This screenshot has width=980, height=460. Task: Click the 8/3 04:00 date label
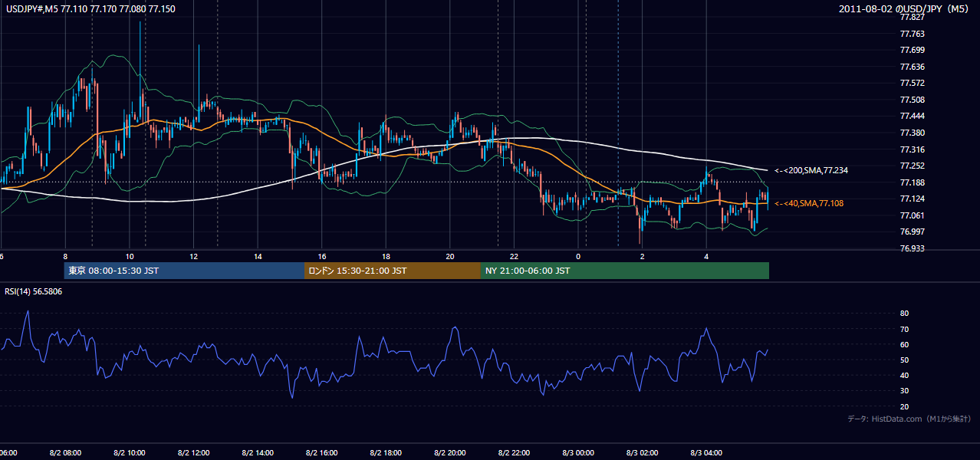pyautogui.click(x=706, y=452)
